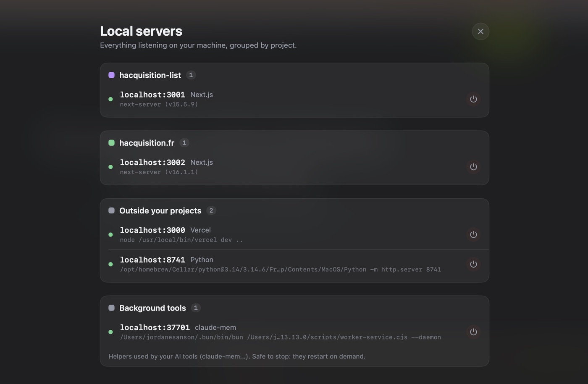The width and height of the screenshot is (588, 384).
Task: Click the claude-mem label beside localhost:37701
Action: coord(215,328)
